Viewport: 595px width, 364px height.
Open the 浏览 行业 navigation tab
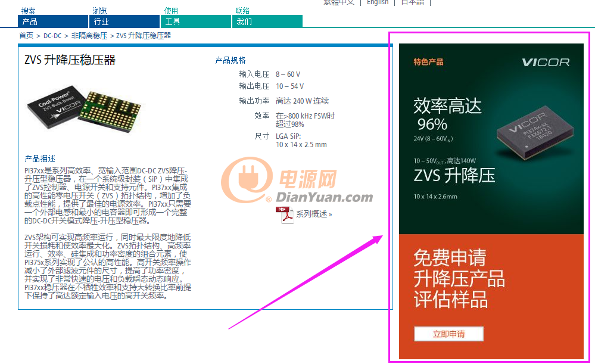coord(124,17)
